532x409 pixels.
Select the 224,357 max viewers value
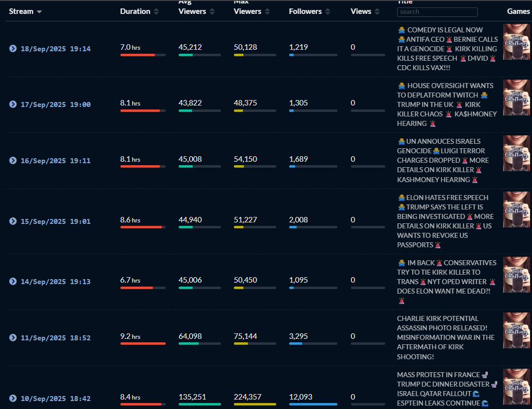click(248, 397)
